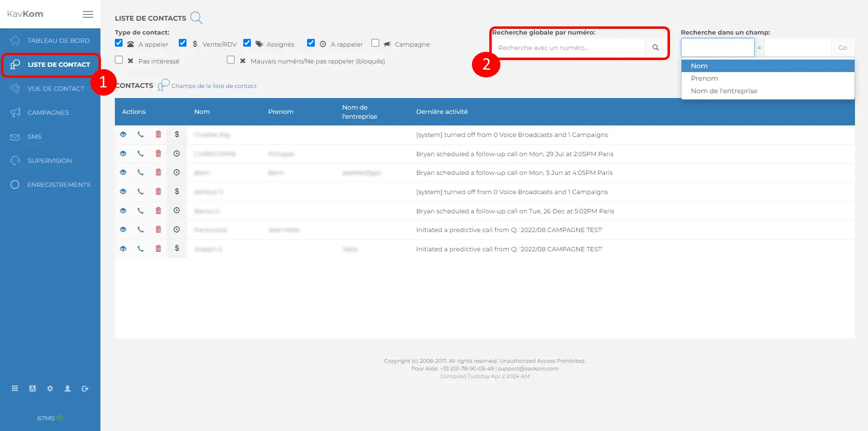
Task: Check the 'Pas intéressé' checkbox
Action: (x=119, y=60)
